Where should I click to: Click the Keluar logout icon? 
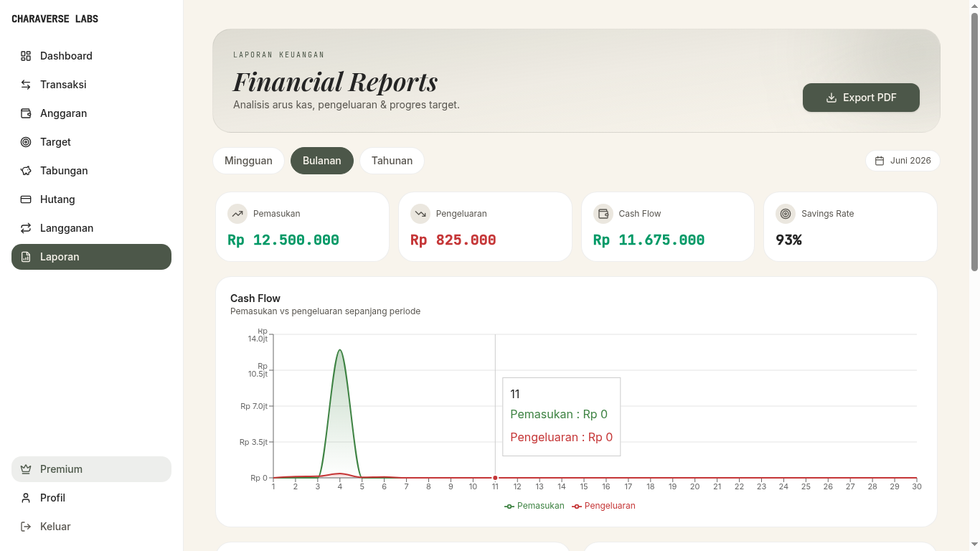click(x=26, y=527)
